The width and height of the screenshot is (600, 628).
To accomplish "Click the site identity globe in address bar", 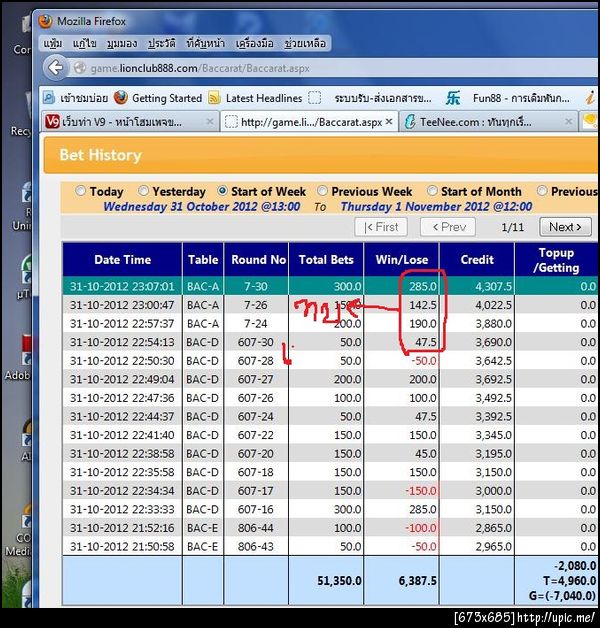I will pyautogui.click(x=80, y=68).
